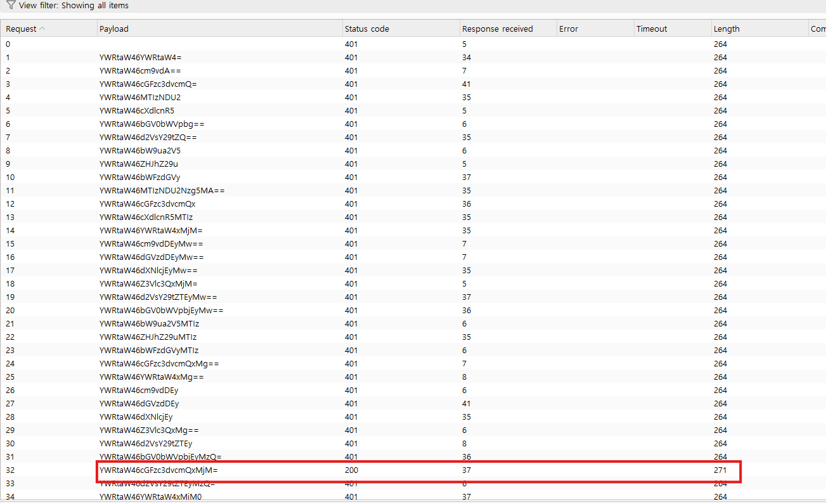826x504 pixels.
Task: Click payload YWRtaW46MTIzNDU2Nzg5MA== in row 11
Action: (162, 191)
